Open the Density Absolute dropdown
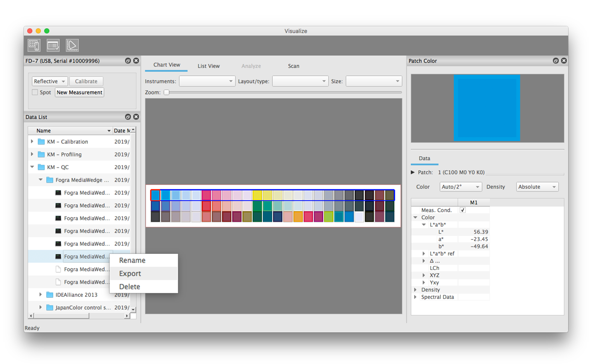 (537, 187)
